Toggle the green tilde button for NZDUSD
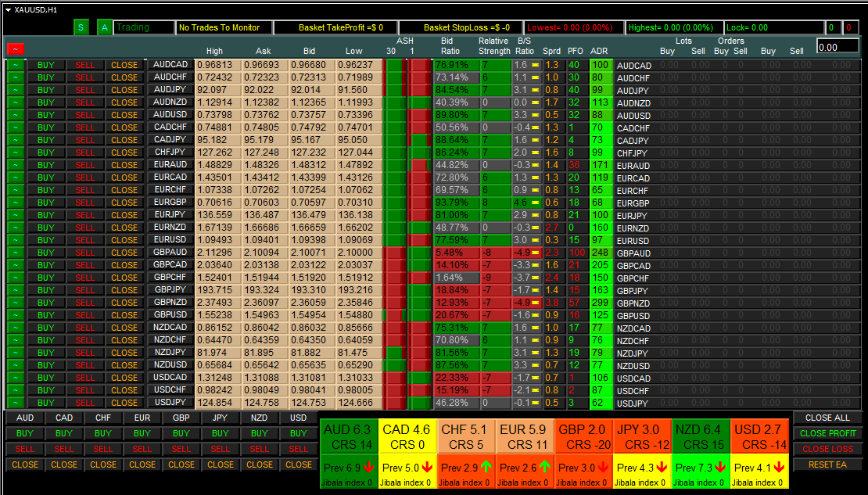The image size is (868, 495). 16,365
